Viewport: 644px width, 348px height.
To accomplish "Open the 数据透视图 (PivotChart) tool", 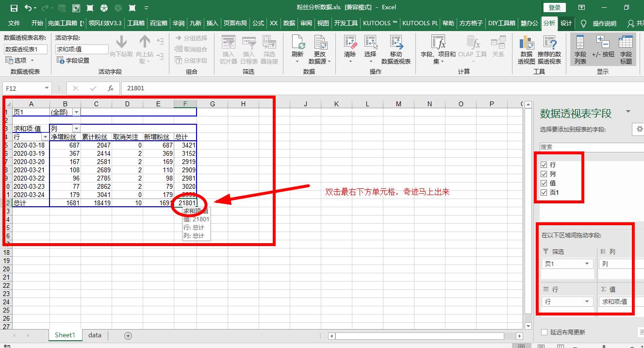I will pyautogui.click(x=527, y=49).
